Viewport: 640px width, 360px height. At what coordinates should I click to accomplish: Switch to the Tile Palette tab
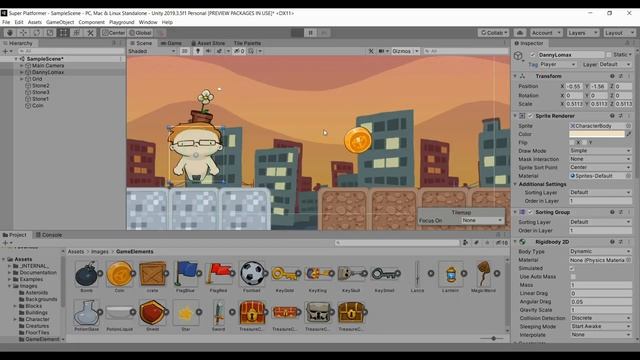pos(247,43)
